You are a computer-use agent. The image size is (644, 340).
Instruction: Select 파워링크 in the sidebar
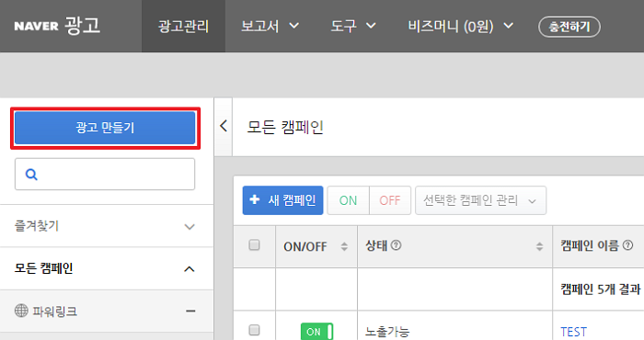coord(55,312)
